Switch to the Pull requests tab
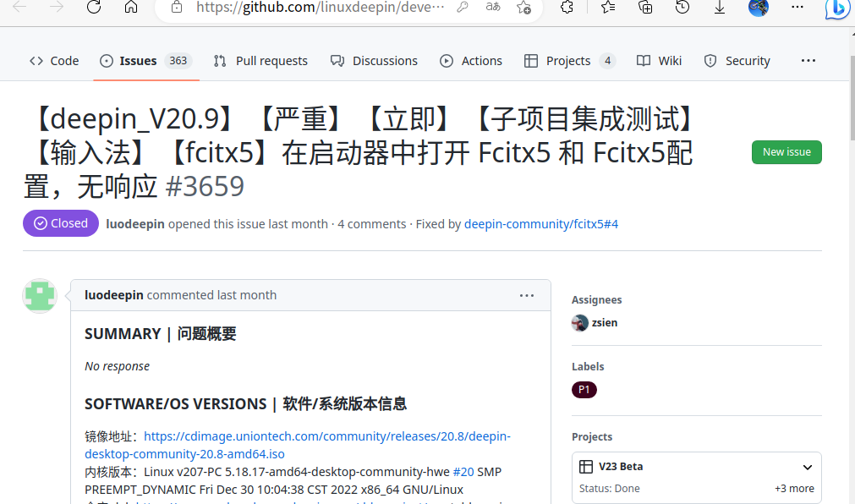Image resolution: width=855 pixels, height=504 pixels. [260, 60]
